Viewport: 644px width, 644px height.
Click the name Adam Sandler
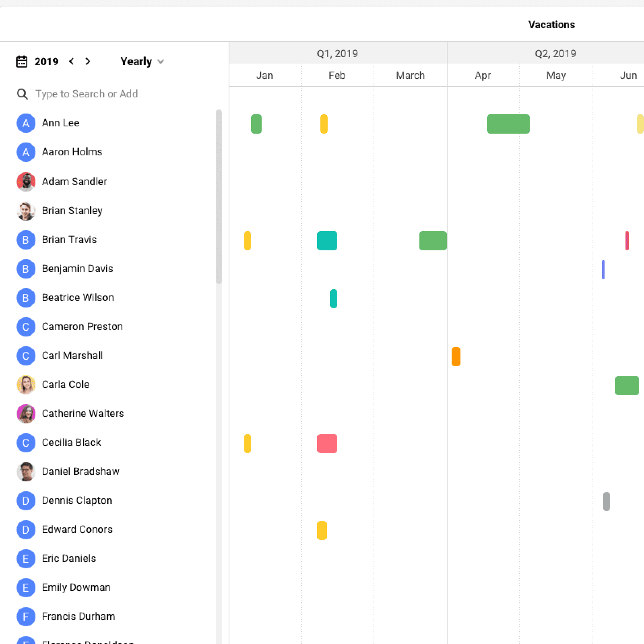74,182
